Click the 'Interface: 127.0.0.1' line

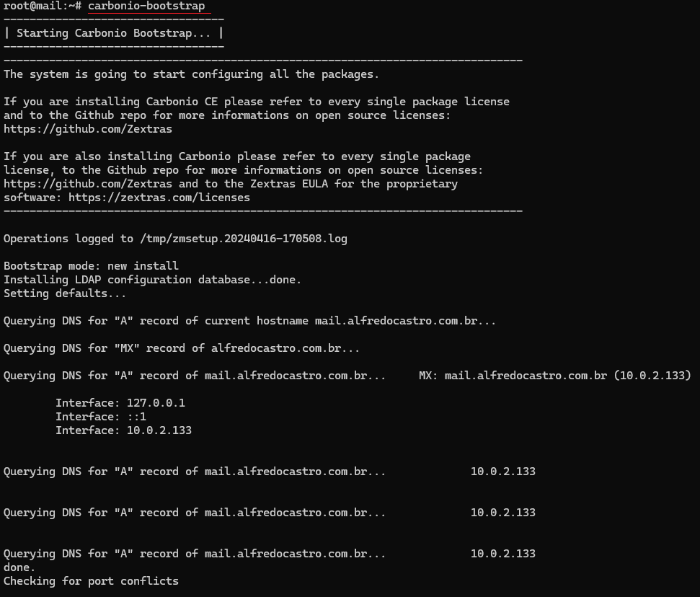click(x=120, y=403)
